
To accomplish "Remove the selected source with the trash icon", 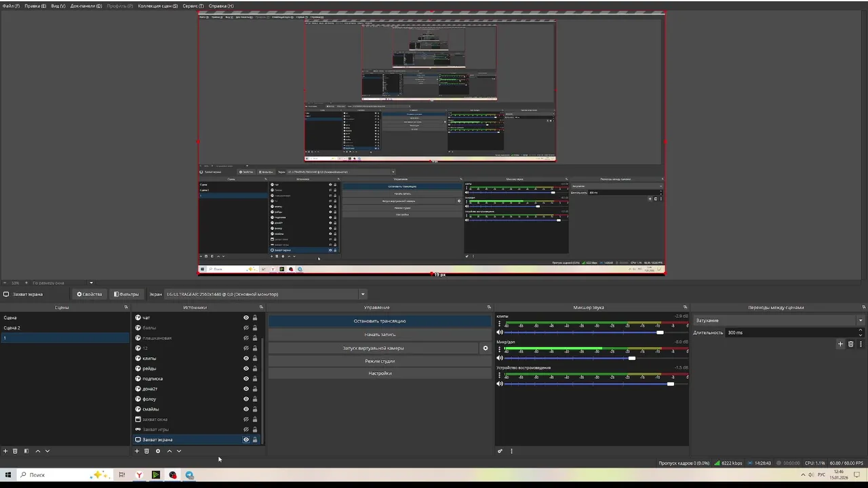I will [x=146, y=451].
